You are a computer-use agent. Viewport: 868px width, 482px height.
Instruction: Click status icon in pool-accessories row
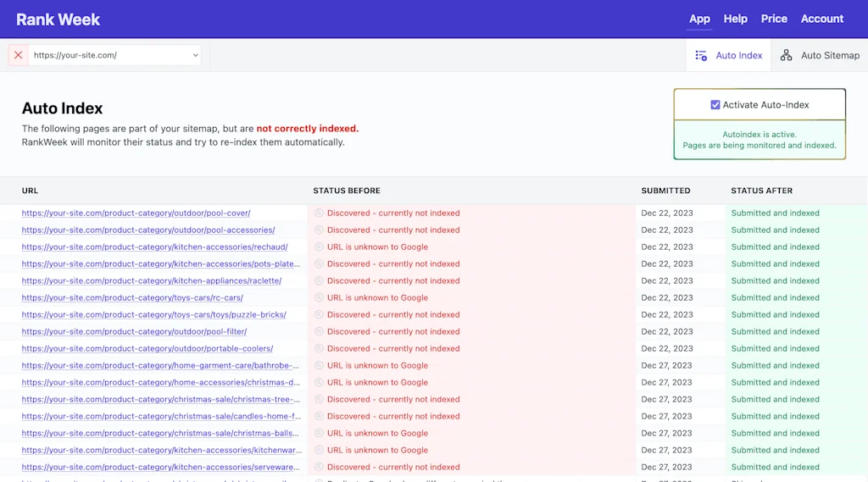click(x=319, y=230)
